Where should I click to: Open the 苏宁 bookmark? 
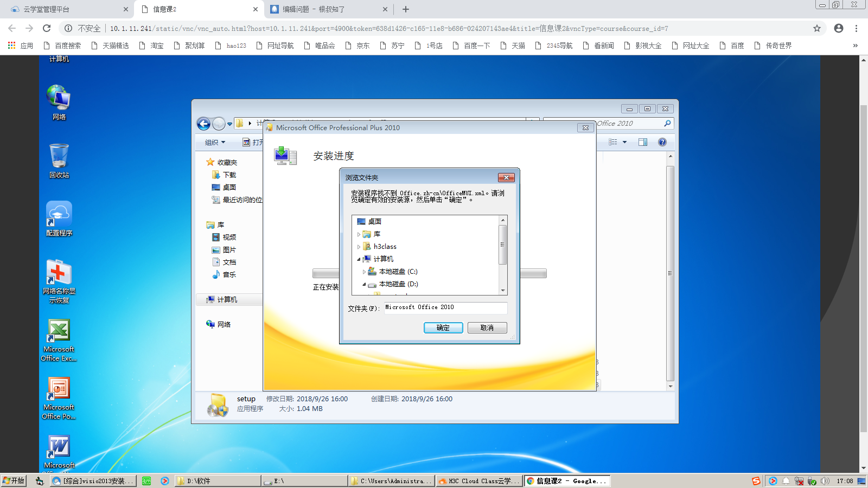pyautogui.click(x=392, y=46)
